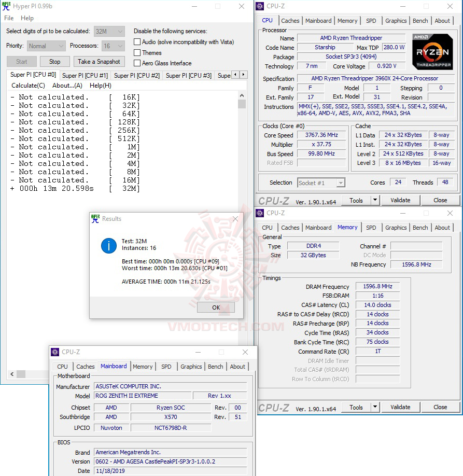Click Close button in CPU-Z Memory window
463x476 pixels.
click(440, 407)
